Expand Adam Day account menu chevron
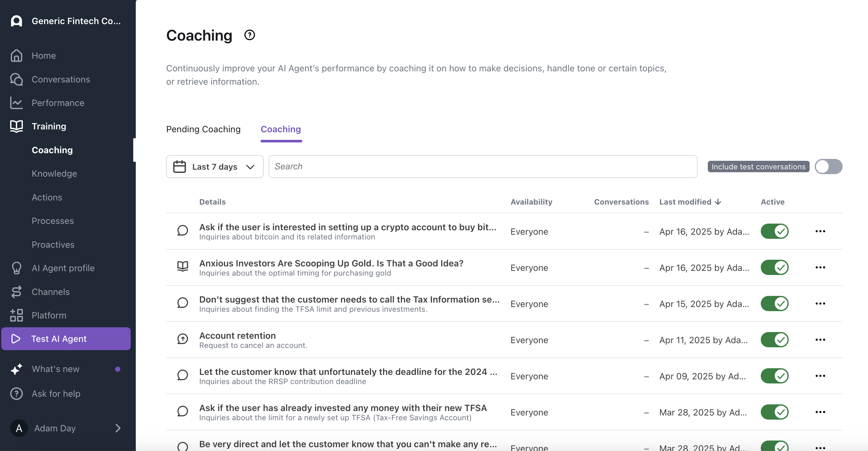This screenshot has width=868, height=451. point(118,428)
